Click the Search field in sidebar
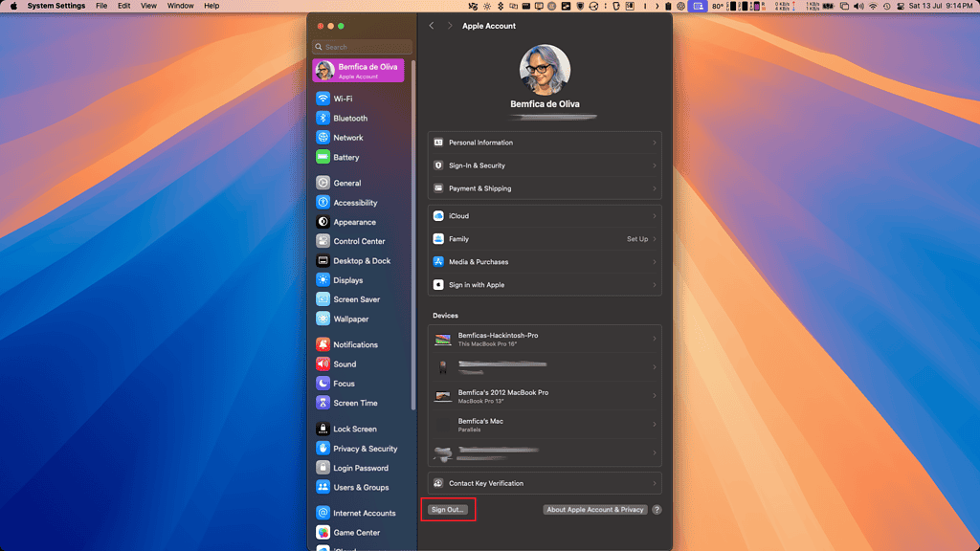Image resolution: width=980 pixels, height=551 pixels. coord(363,47)
